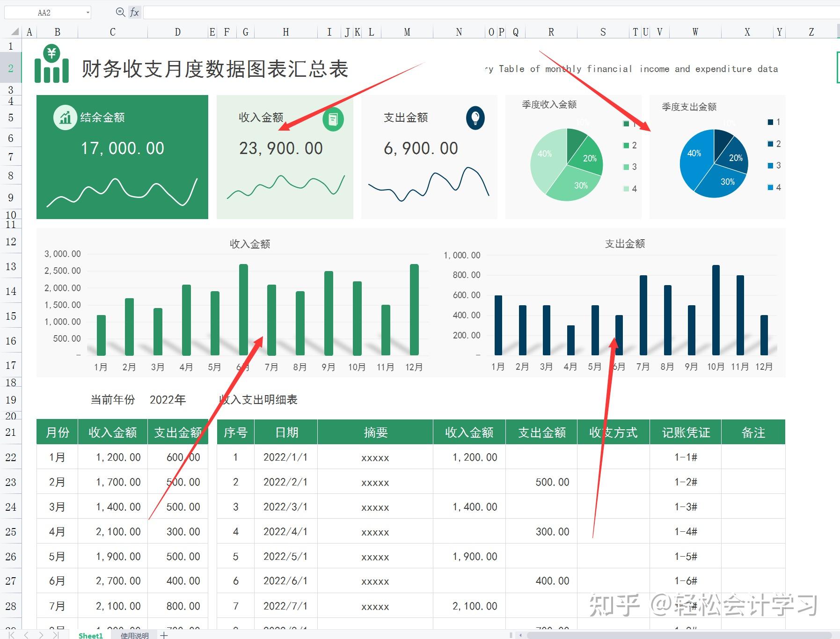Add a new sheet with plus button
840x639 pixels.
pos(164,635)
